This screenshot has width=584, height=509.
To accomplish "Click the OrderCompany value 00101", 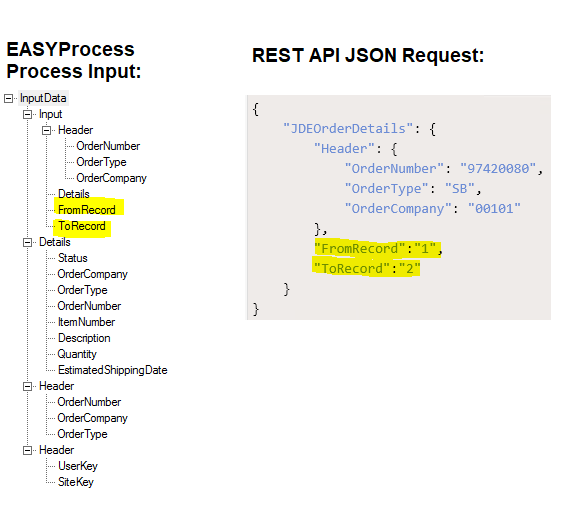I will tap(494, 209).
